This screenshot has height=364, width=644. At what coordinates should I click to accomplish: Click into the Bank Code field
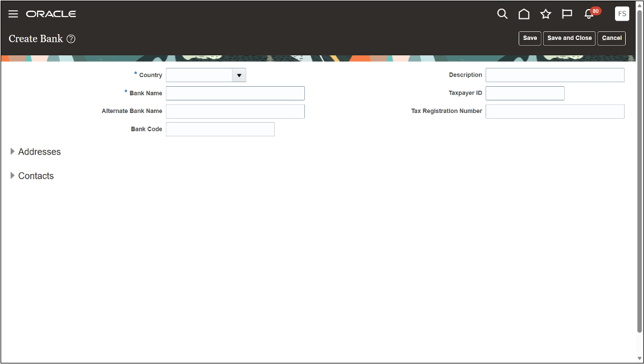coord(220,129)
